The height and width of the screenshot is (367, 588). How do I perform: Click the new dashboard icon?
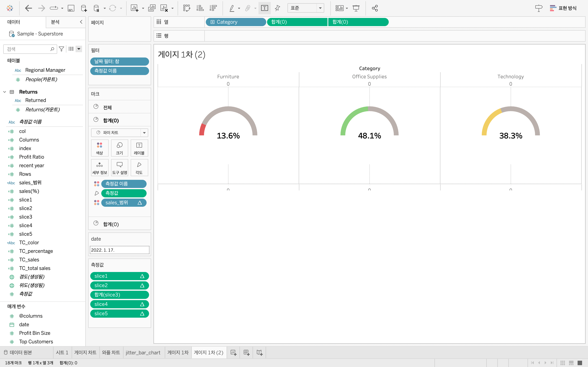click(x=246, y=353)
